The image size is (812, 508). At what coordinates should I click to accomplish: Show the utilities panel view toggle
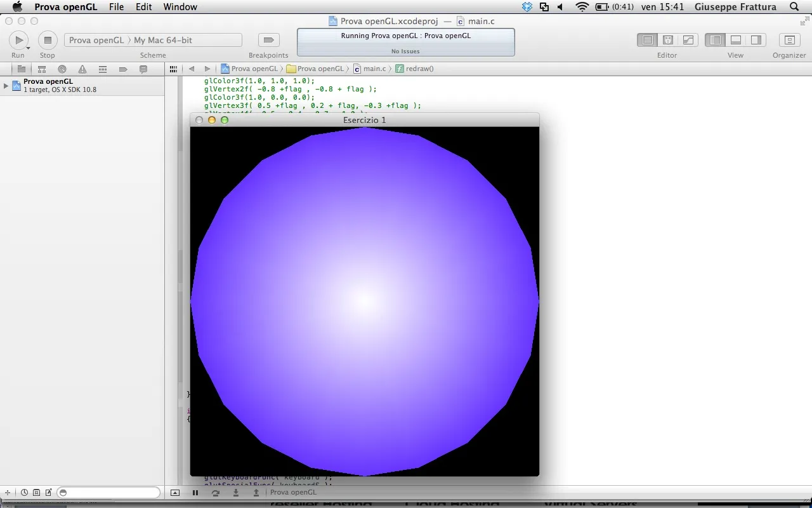click(x=756, y=39)
